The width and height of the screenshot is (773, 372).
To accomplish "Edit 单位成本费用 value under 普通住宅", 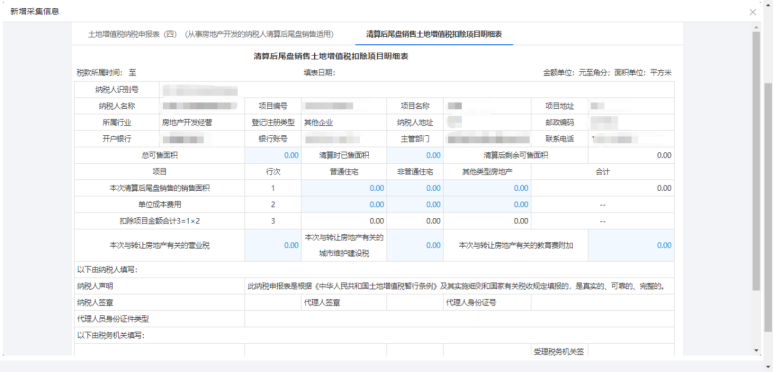I will click(x=344, y=204).
